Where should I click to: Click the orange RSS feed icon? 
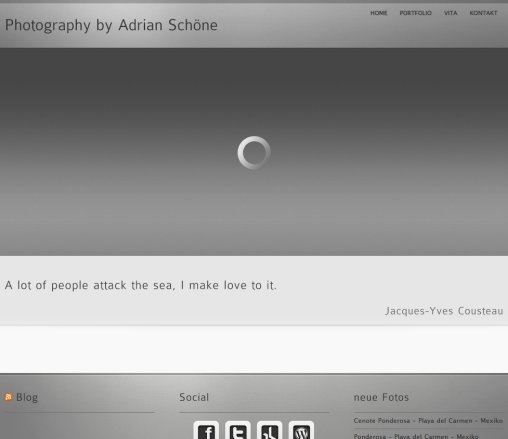(x=8, y=397)
